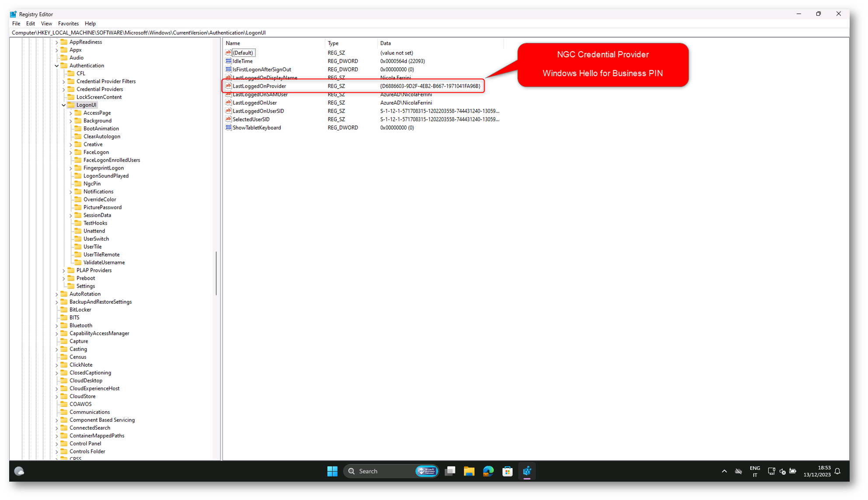Select the LastLoggedOnUserSID value name
This screenshot has height=500, width=868.
pos(258,111)
